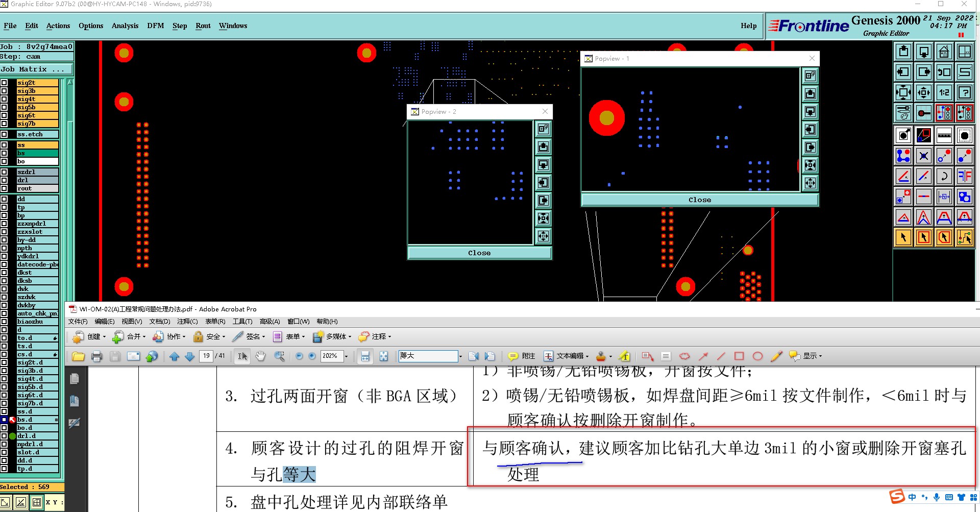The image size is (980, 512).
Task: Toggle the checkbox next to layer bs
Action: click(4, 153)
